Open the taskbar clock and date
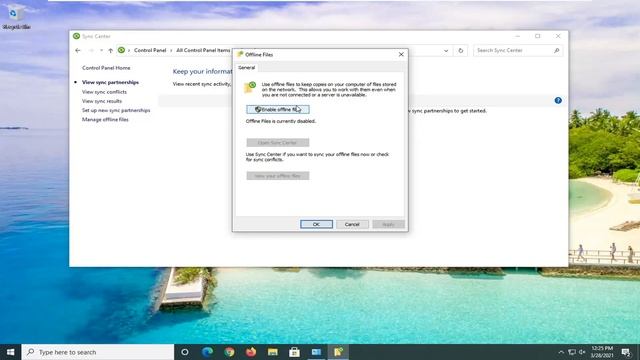The width and height of the screenshot is (640, 360). (602, 352)
